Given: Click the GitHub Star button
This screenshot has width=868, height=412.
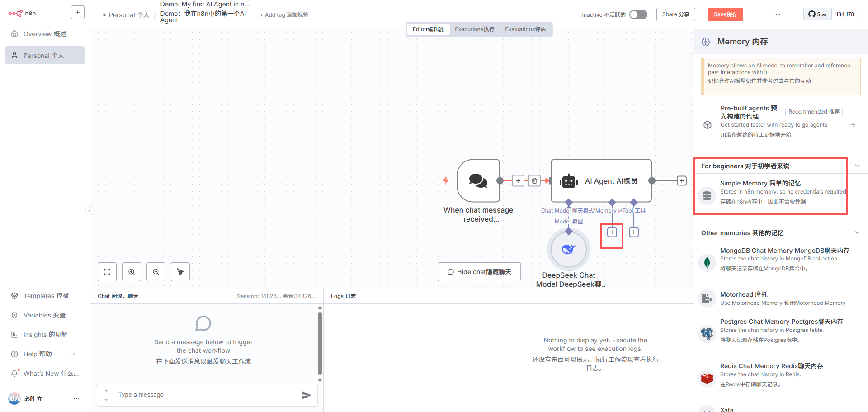Looking at the screenshot, I should 817,14.
